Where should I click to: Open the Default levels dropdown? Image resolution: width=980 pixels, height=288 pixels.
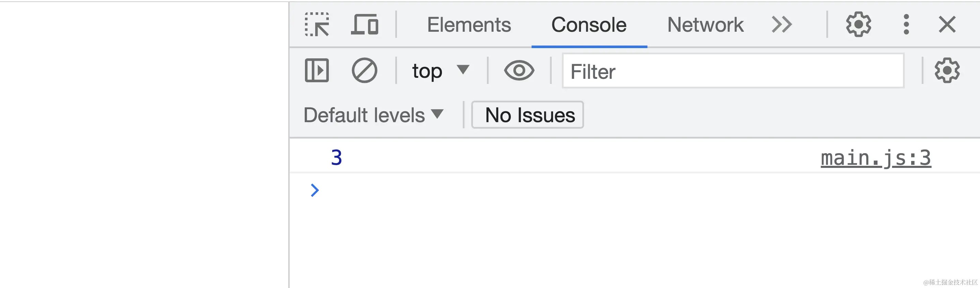373,115
